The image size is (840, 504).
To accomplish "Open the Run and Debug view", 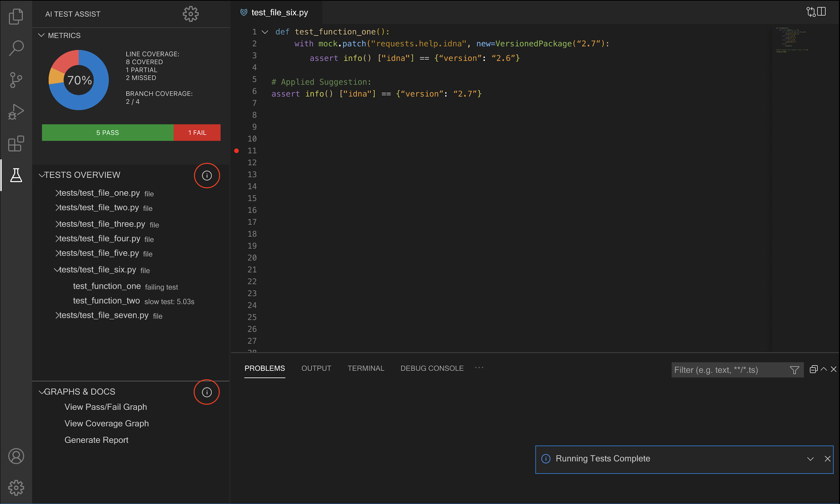I will (x=16, y=111).
